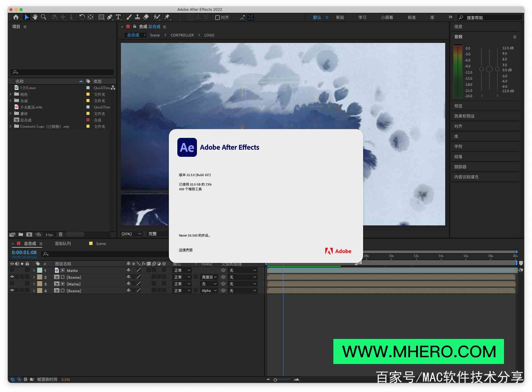Select the Zoom magnifier tool
The image size is (532, 392).
pyautogui.click(x=44, y=17)
